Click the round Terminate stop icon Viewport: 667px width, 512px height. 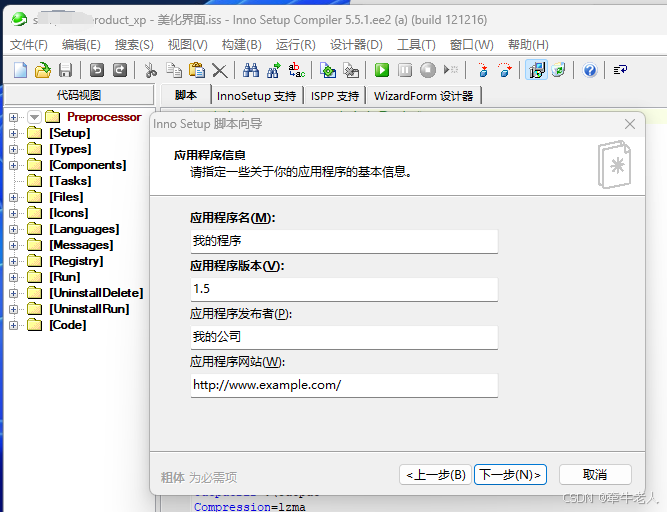coord(428,70)
